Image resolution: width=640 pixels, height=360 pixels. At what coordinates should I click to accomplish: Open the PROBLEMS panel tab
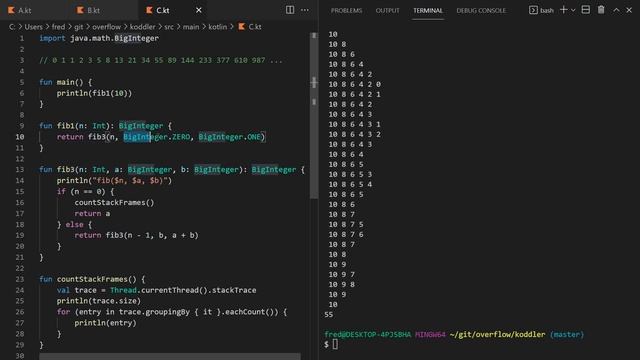346,11
